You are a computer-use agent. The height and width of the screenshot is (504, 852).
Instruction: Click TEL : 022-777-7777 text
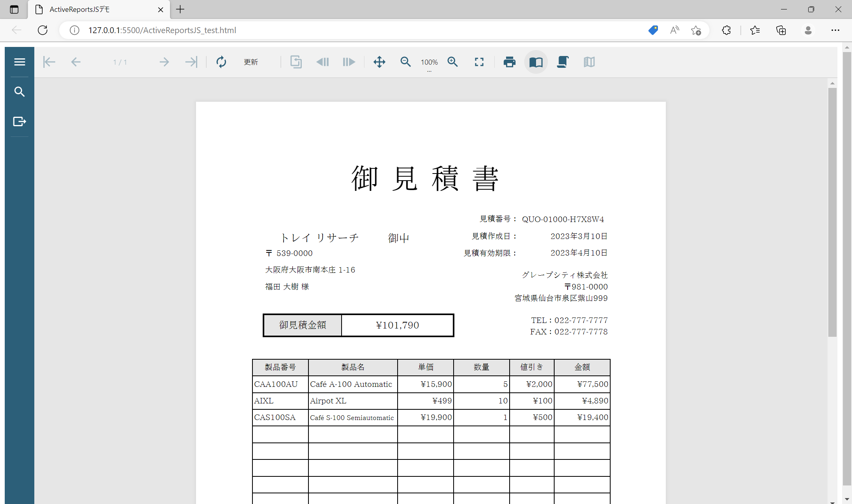pos(569,320)
